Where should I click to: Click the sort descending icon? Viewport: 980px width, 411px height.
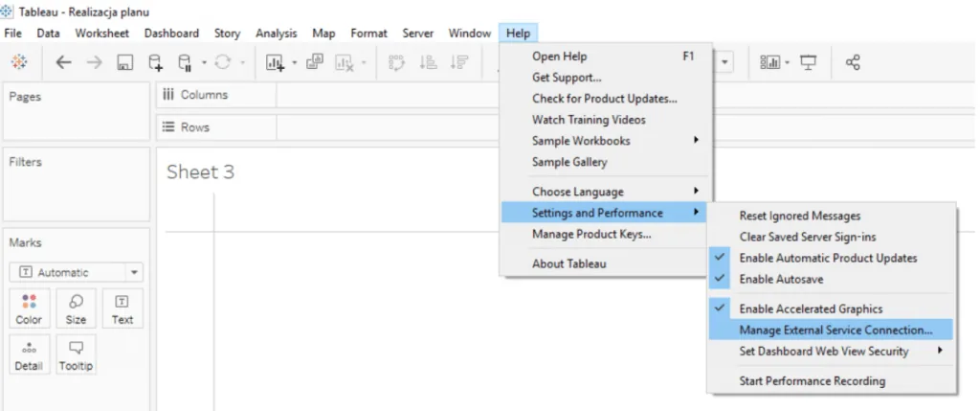click(459, 62)
